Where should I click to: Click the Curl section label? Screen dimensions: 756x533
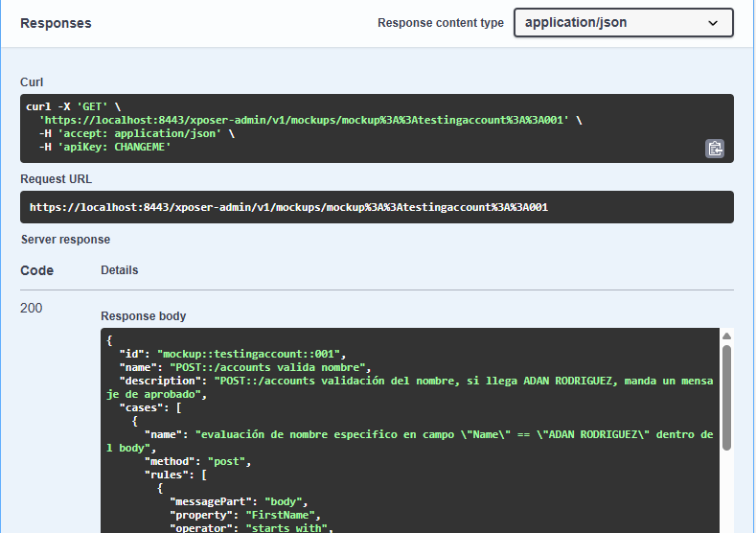click(x=32, y=82)
